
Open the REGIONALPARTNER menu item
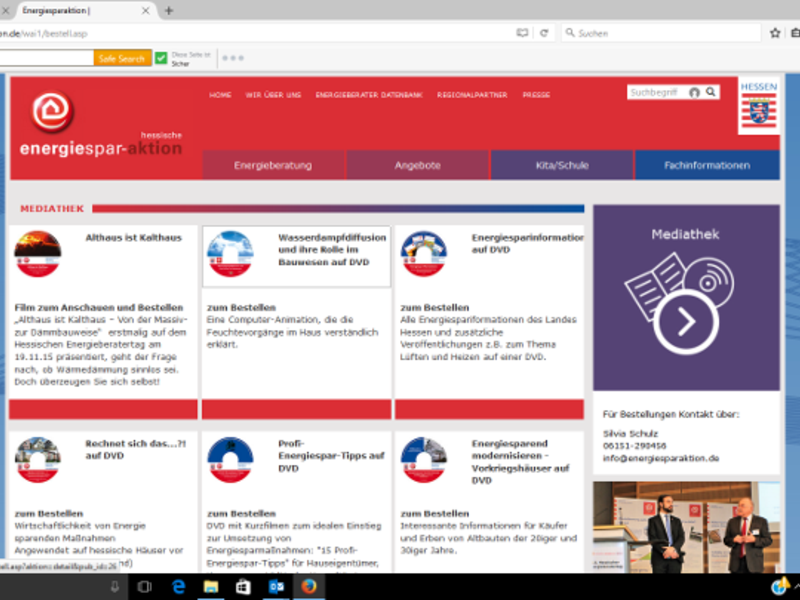coord(472,95)
